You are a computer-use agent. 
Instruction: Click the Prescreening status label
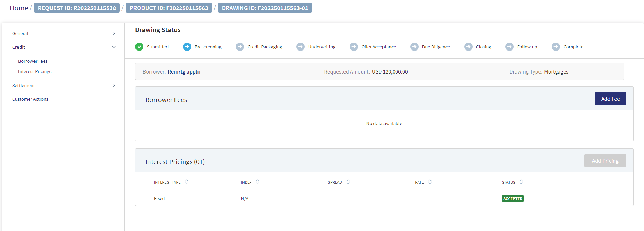208,47
